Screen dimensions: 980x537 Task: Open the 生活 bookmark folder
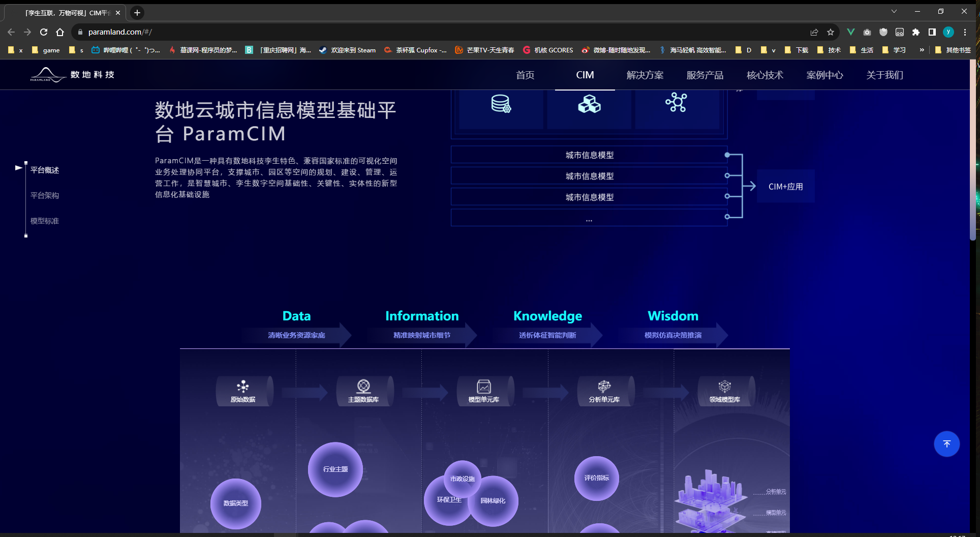click(861, 50)
